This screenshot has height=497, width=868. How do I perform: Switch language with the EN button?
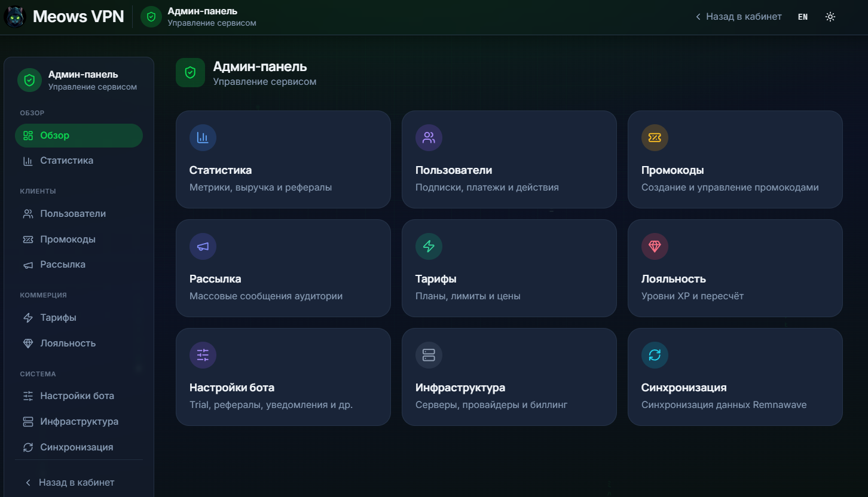(803, 17)
